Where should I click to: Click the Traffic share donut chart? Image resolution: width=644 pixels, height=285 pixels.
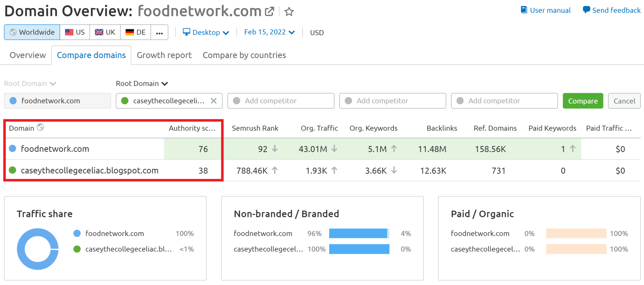(38, 249)
